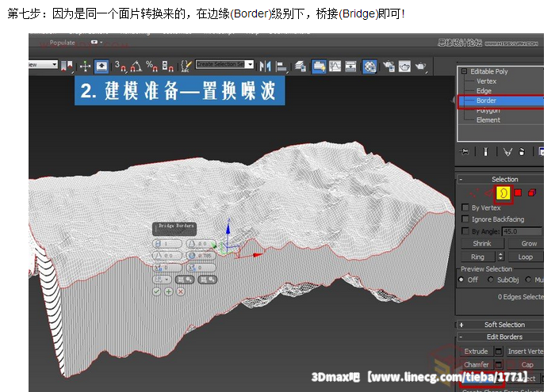Confirm Bridge with green checkmark

point(156,291)
